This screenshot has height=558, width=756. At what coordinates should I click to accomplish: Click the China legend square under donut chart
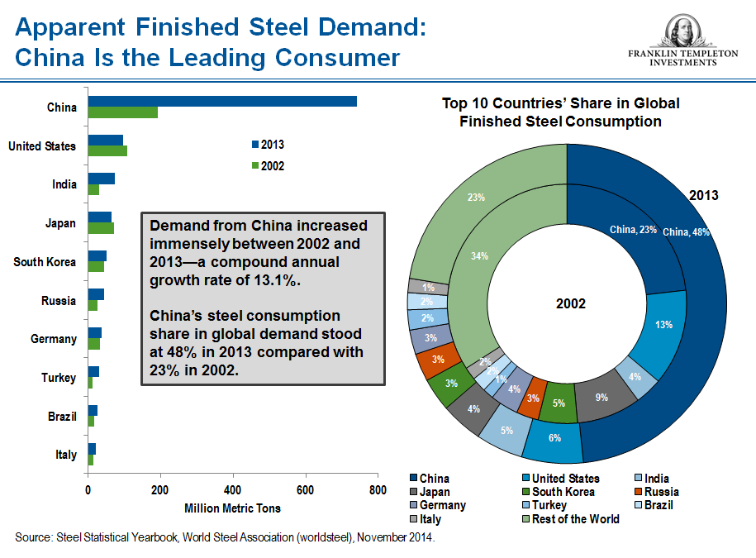pos(414,479)
